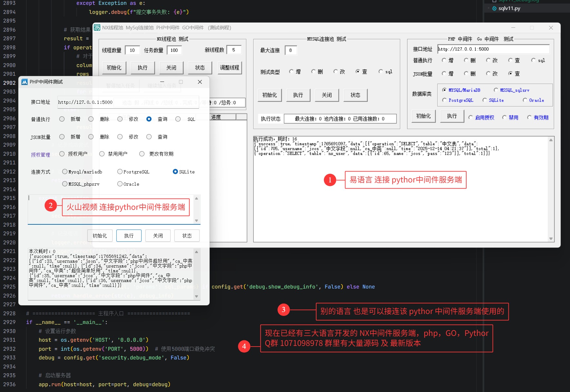Click the 调整线程 button
Image resolution: width=570 pixels, height=392 pixels.
[230, 68]
